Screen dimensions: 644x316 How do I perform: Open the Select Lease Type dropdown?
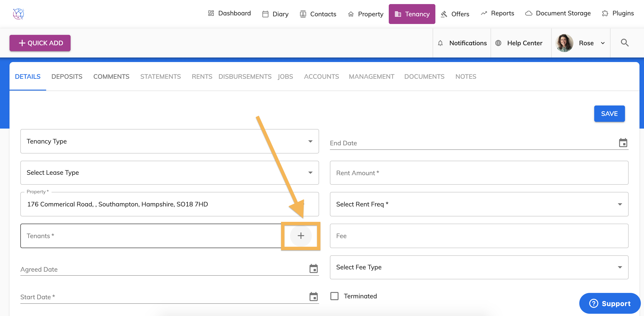(x=169, y=172)
